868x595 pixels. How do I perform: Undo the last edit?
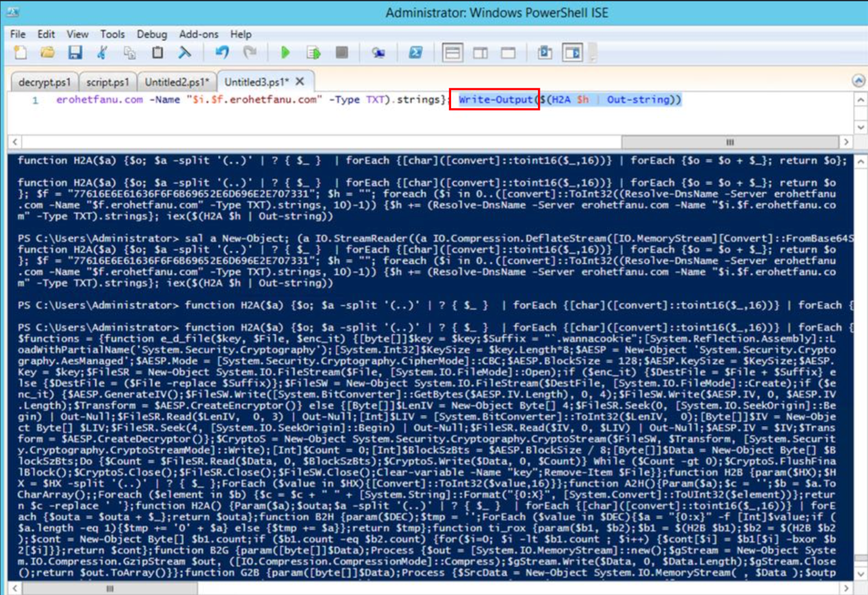pos(222,53)
